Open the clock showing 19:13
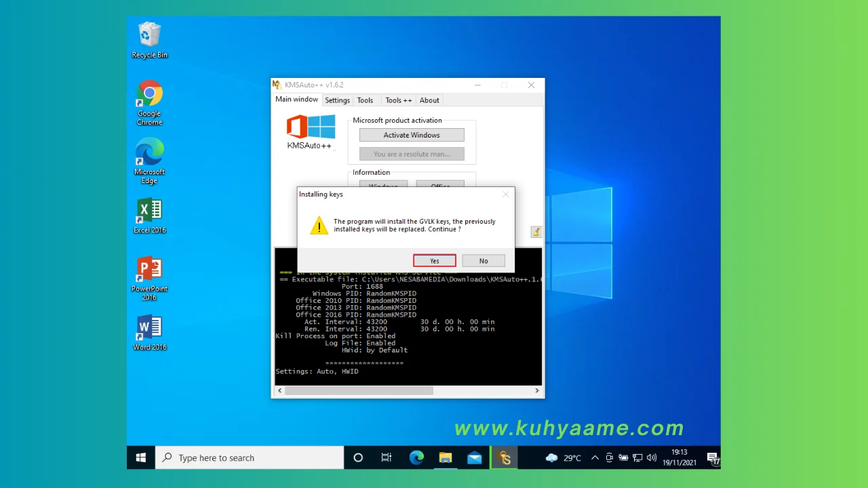Viewport: 868px width, 488px height. [x=679, y=457]
